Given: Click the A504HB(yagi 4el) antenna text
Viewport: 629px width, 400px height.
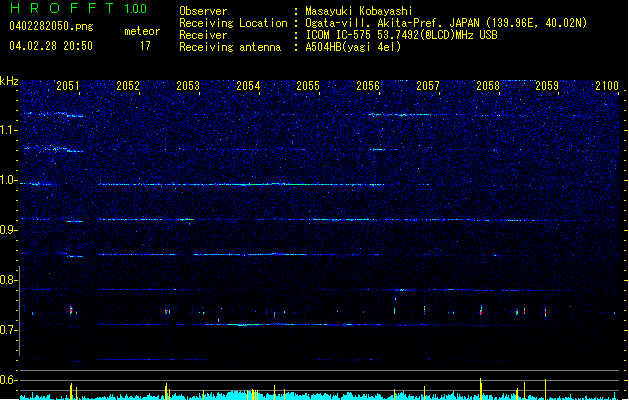Looking at the screenshot, I should [353, 47].
